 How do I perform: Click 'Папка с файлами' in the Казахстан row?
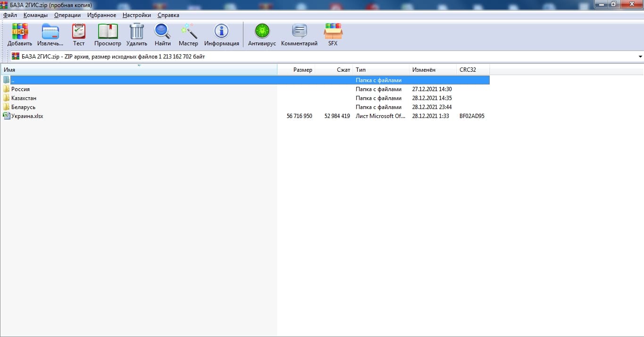click(378, 98)
